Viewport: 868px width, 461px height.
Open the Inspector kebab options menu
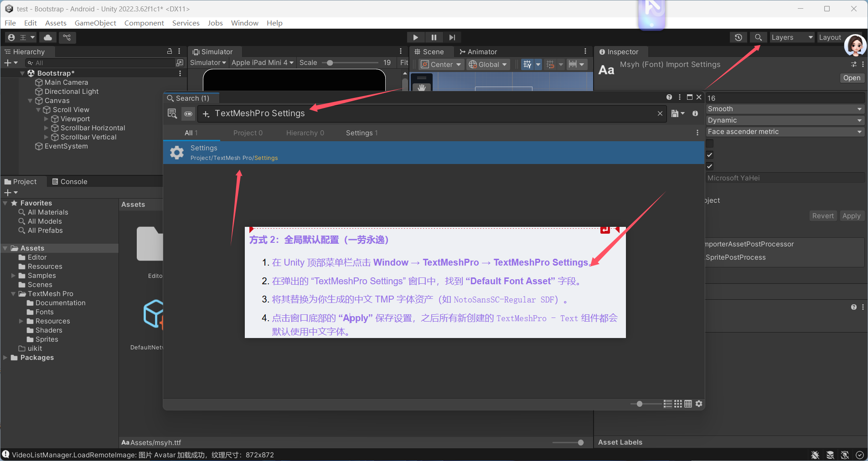tap(863, 64)
